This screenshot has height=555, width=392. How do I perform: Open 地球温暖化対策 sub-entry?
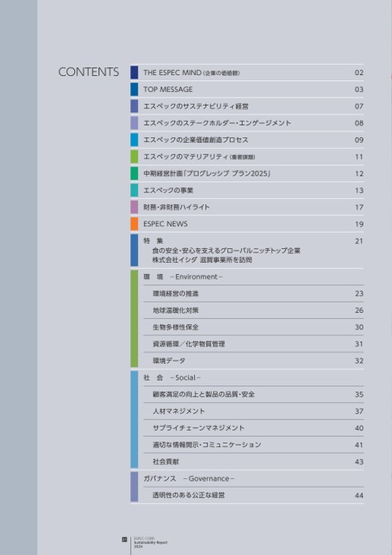coord(253,310)
